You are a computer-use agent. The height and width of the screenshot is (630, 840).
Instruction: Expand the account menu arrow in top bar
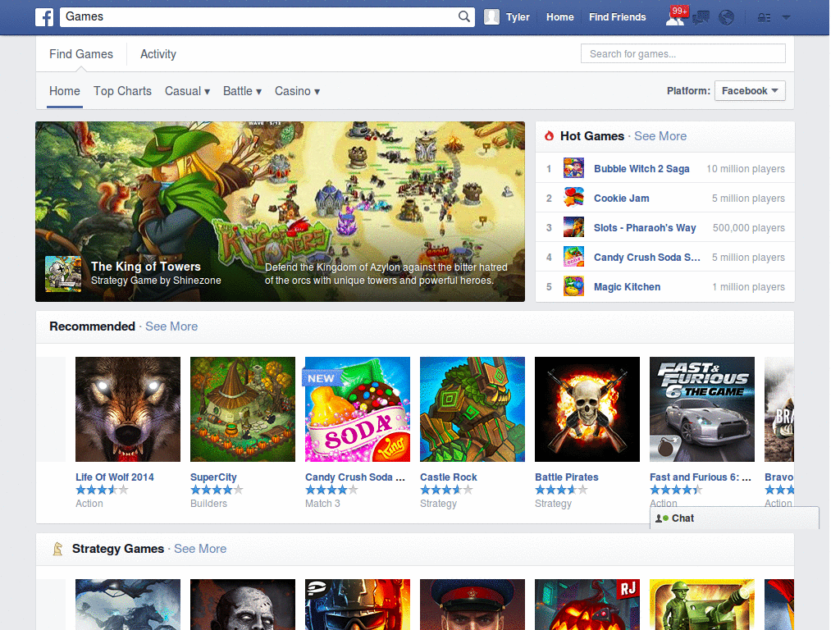[x=786, y=17]
